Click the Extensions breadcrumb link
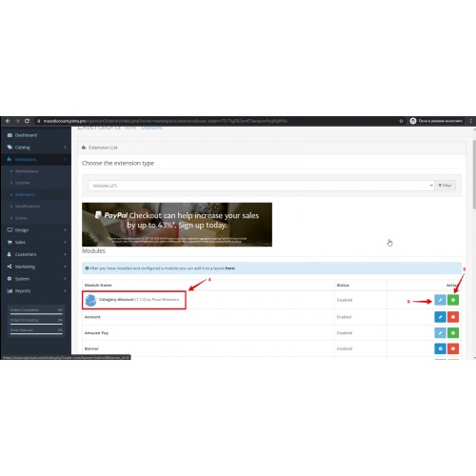This screenshot has height=476, width=476. coord(151,128)
